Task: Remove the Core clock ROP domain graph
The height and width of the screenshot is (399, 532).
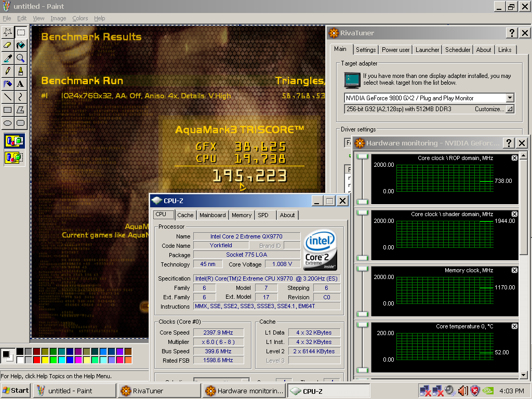Action: click(x=514, y=158)
